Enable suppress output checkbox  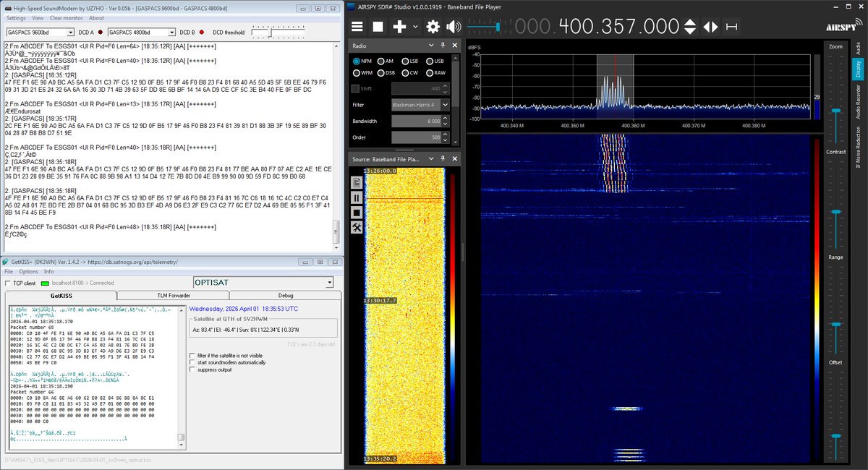point(192,369)
